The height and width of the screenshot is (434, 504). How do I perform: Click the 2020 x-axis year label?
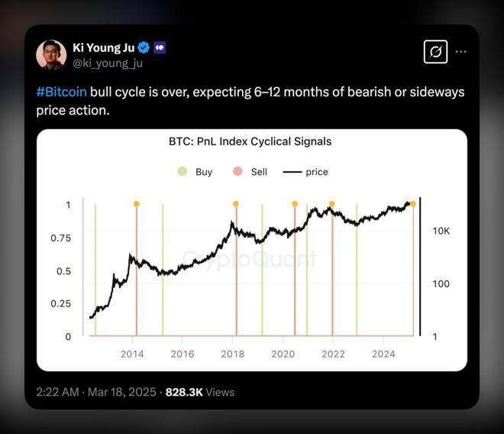click(283, 355)
